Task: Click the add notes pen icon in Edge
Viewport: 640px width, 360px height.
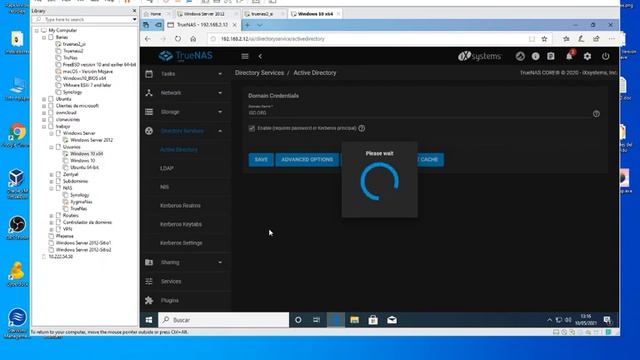Action: coord(581,39)
